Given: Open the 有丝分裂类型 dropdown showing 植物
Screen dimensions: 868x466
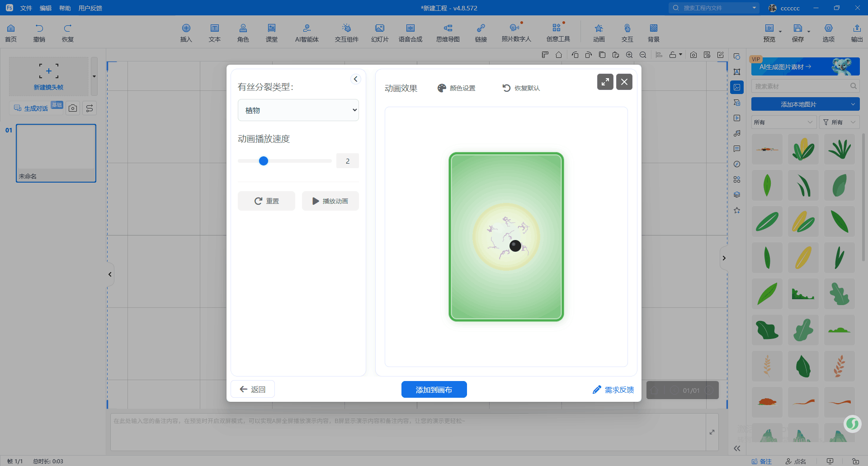Looking at the screenshot, I should point(298,110).
